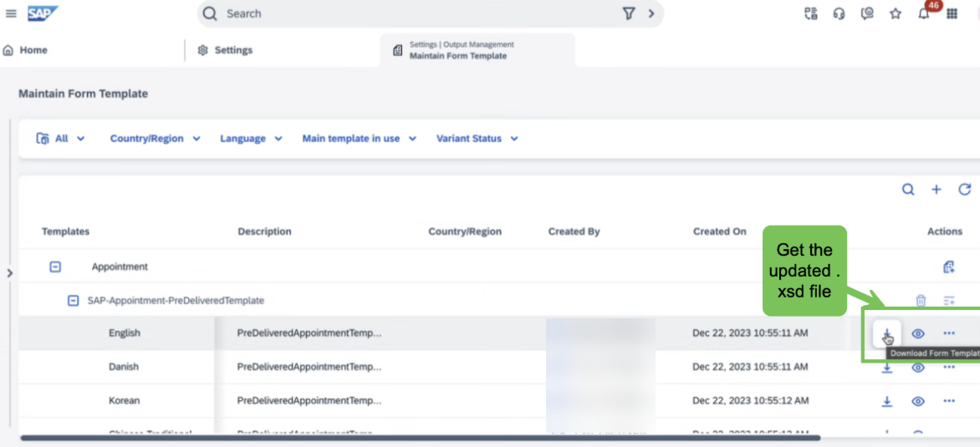Open the All filter dropdown

point(61,139)
